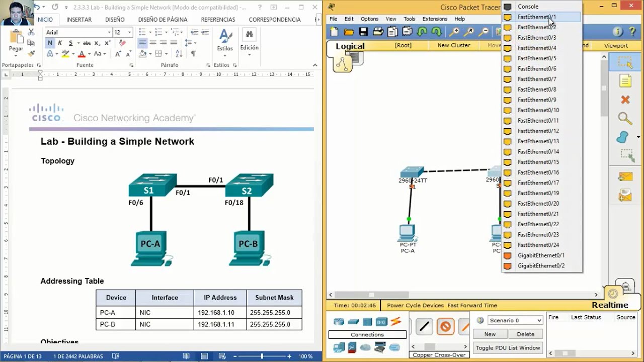This screenshot has width=644, height=362.
Task: Toggle show paragraph marks (¶) in Word
Action: [193, 54]
